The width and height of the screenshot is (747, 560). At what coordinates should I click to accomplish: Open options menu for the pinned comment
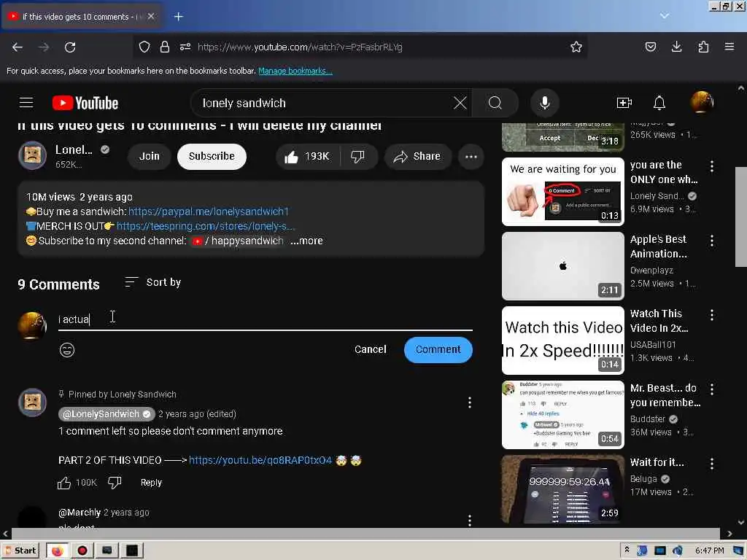pos(470,402)
